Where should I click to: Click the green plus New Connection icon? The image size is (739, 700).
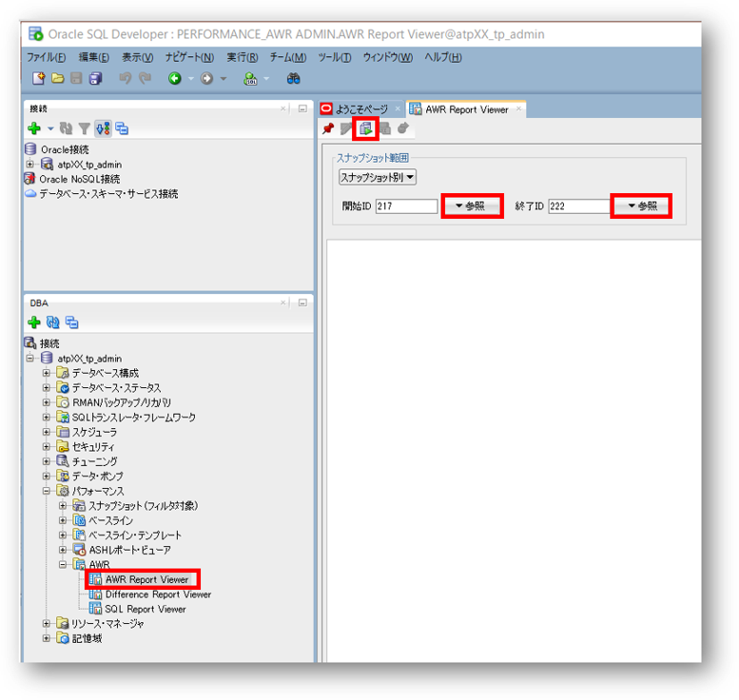click(35, 129)
